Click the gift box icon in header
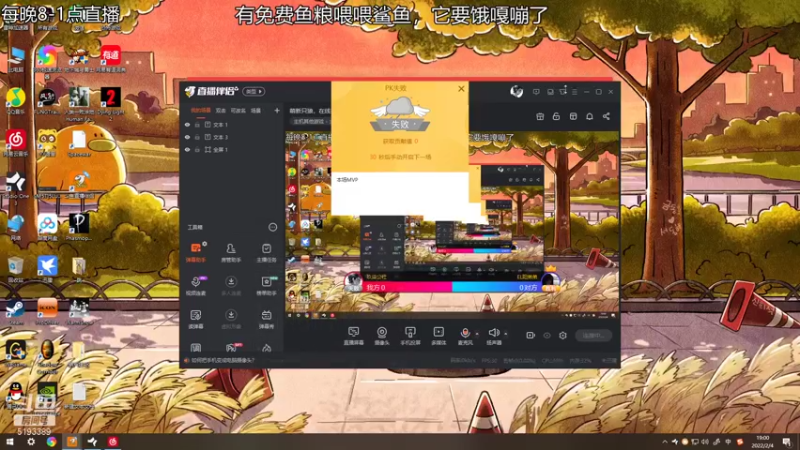 pyautogui.click(x=540, y=116)
